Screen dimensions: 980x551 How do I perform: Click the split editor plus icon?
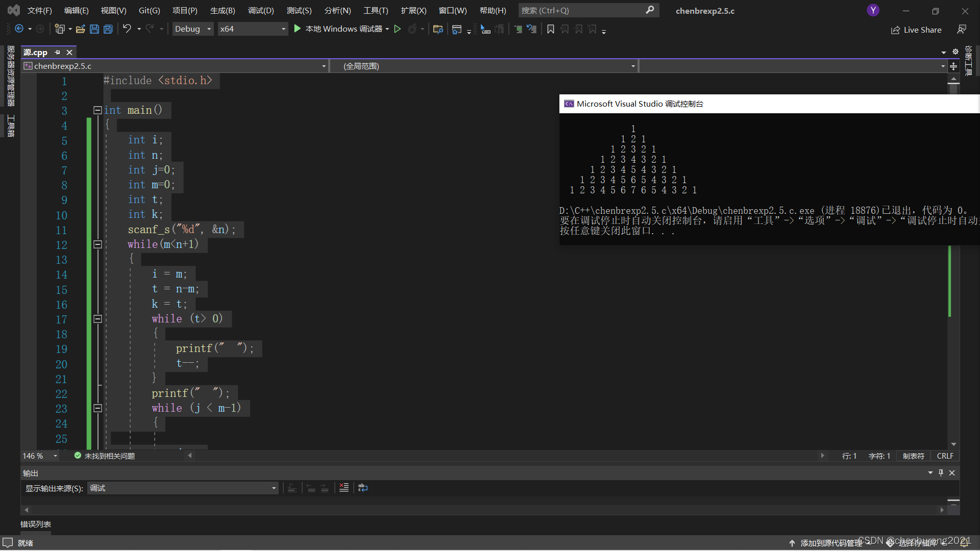coord(953,66)
